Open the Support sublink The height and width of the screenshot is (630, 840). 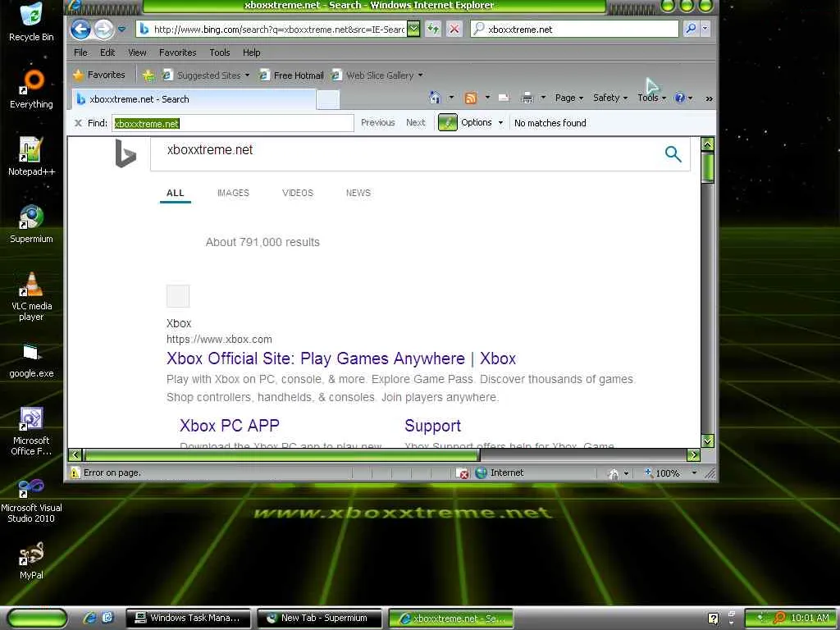click(432, 426)
